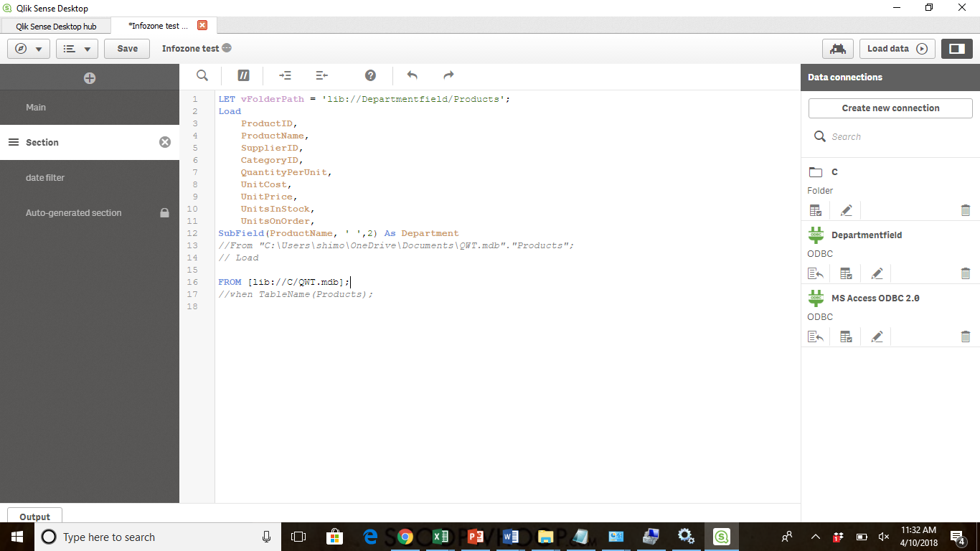Image resolution: width=980 pixels, height=551 pixels.
Task: Select the Section script tab
Action: tap(90, 142)
